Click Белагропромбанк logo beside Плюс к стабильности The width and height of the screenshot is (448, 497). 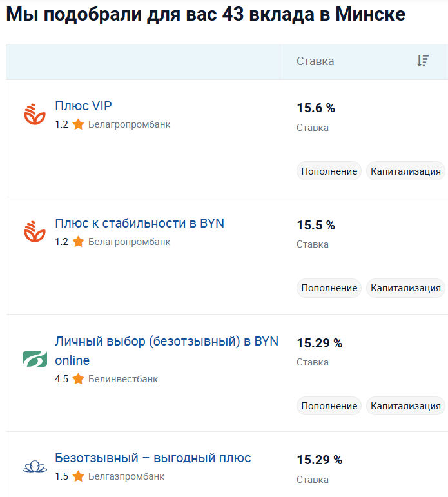[x=35, y=231]
